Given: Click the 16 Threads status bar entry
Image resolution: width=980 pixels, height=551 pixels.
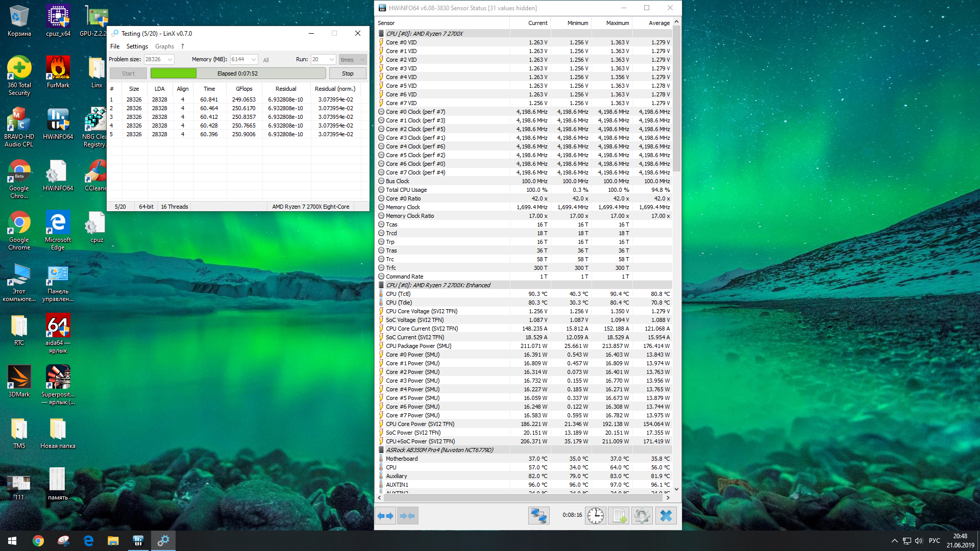Looking at the screenshot, I should tap(175, 207).
